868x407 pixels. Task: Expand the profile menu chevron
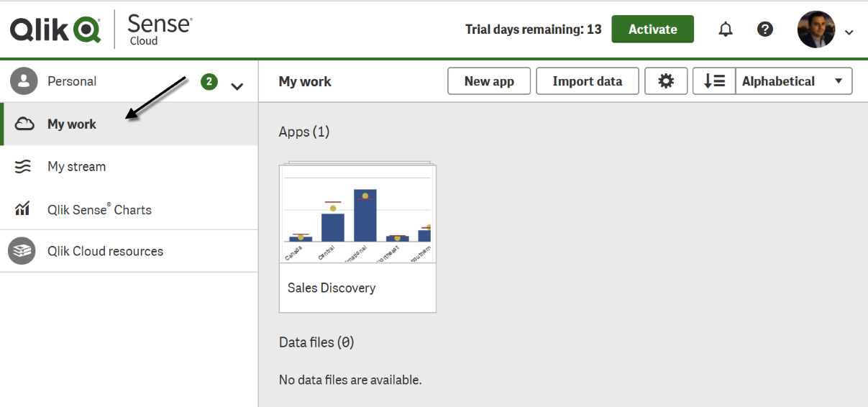849,32
